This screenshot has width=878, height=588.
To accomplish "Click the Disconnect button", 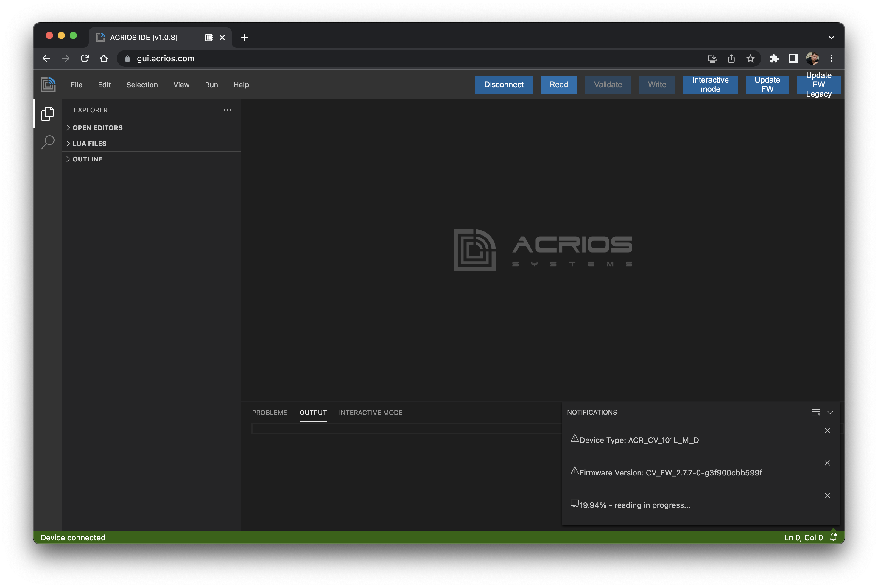I will 504,84.
